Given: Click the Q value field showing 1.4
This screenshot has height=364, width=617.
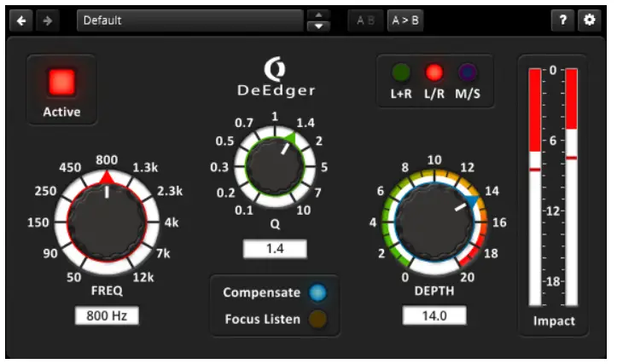Looking at the screenshot, I should 275,248.
